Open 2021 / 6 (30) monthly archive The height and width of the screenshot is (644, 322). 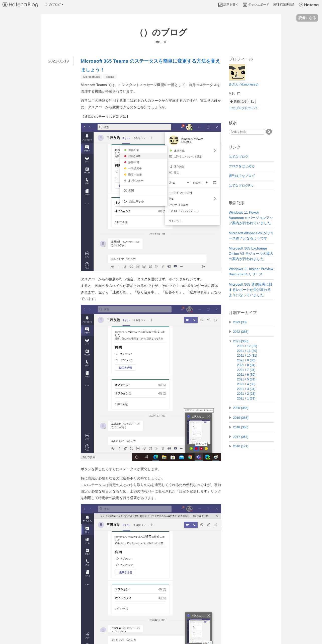tap(246, 375)
